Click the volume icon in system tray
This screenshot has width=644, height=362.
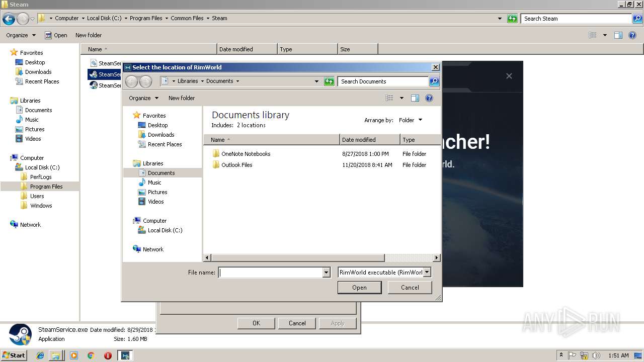[596, 355]
